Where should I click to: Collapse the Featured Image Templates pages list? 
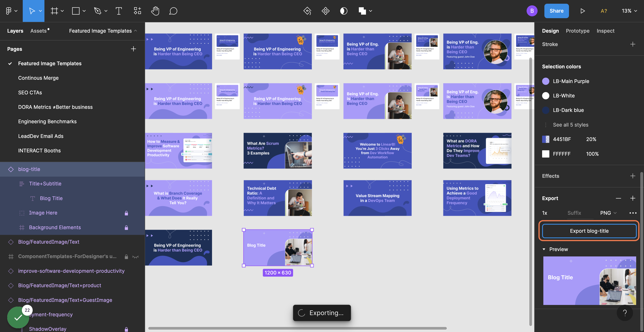136,31
